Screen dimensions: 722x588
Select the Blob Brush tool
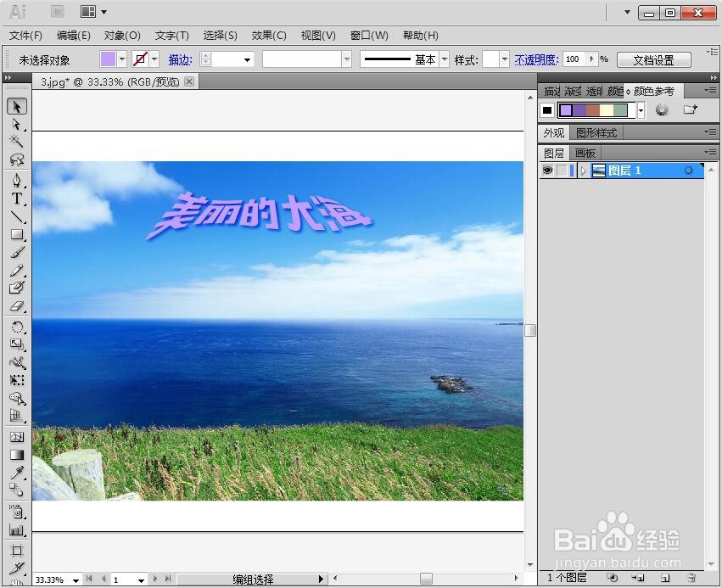(x=17, y=288)
